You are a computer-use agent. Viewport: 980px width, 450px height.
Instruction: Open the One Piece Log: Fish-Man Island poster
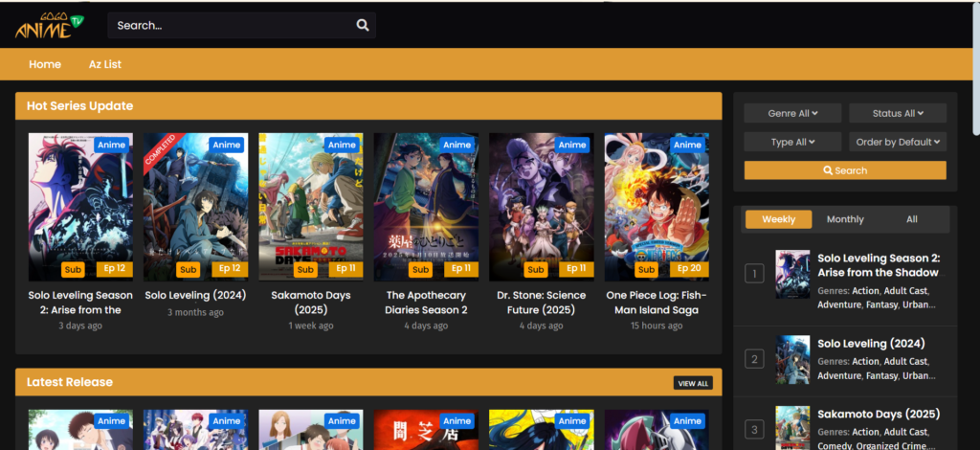click(x=657, y=207)
